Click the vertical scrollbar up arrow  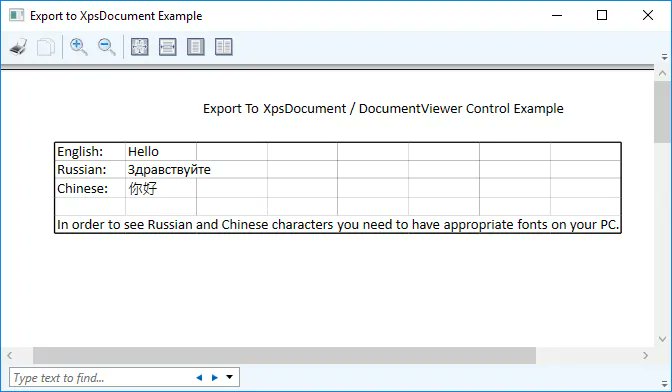click(663, 73)
